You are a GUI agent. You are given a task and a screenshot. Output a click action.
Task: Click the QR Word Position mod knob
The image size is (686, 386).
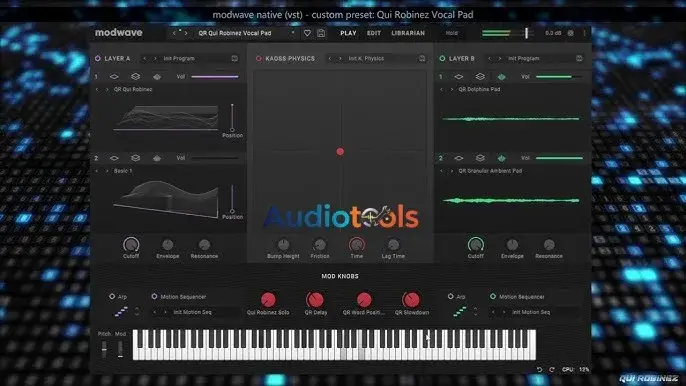point(364,300)
